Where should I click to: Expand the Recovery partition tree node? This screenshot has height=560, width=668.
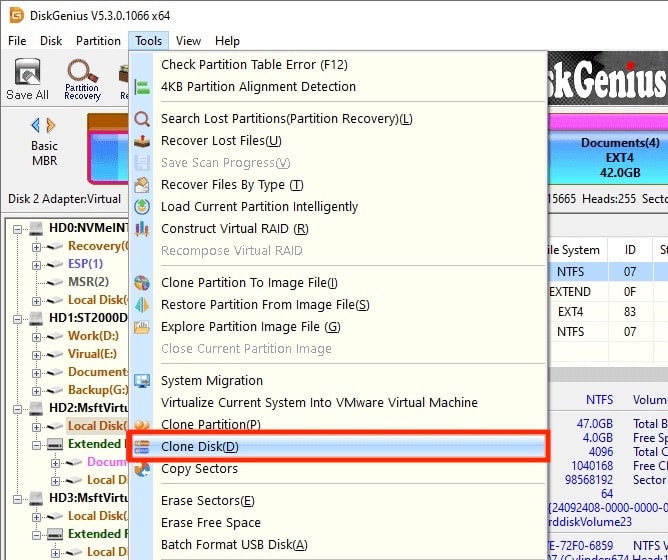point(37,246)
